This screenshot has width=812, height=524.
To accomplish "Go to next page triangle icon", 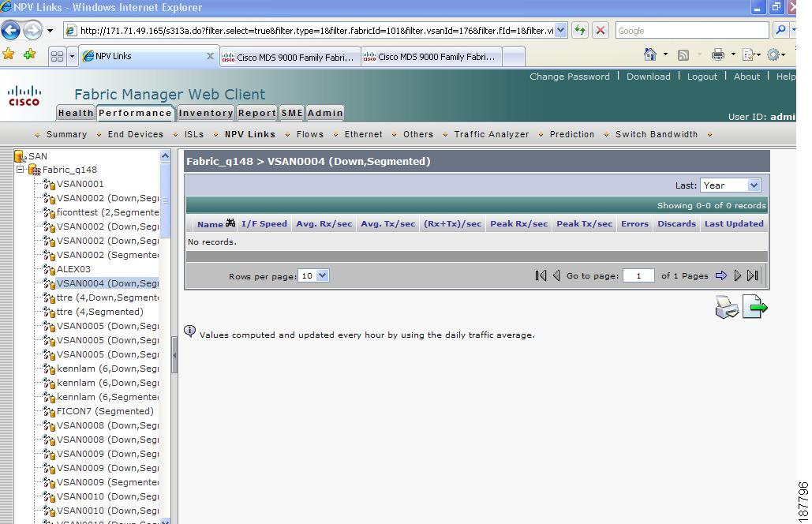I will point(737,275).
